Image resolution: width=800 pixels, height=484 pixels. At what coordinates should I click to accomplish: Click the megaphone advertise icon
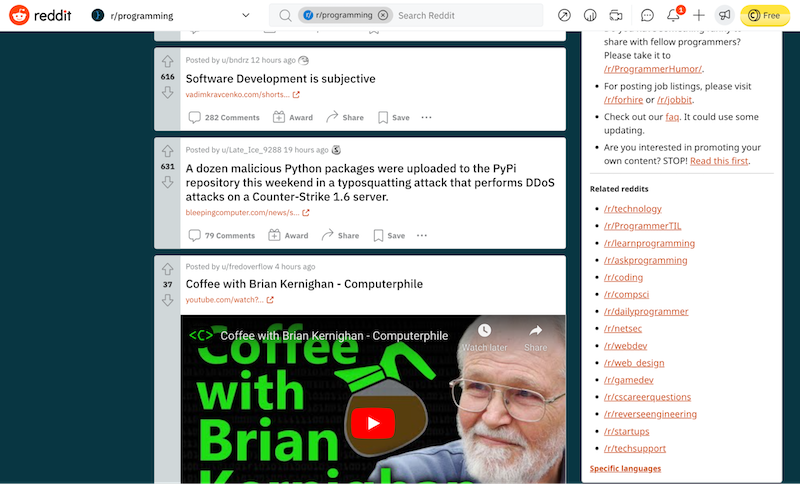[723, 16]
